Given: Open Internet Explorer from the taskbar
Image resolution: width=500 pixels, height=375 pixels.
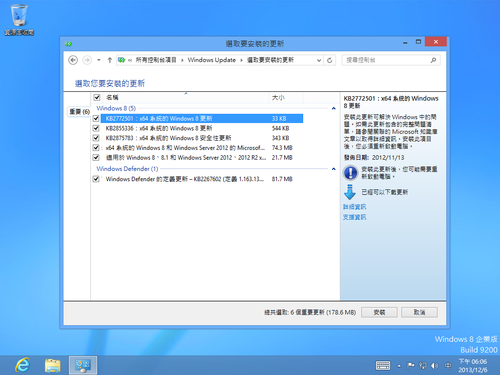Looking at the screenshot, I should [x=22, y=365].
